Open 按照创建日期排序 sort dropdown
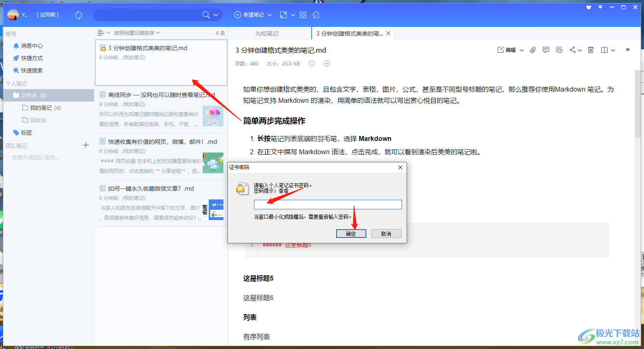This screenshot has width=644, height=349. point(137,33)
